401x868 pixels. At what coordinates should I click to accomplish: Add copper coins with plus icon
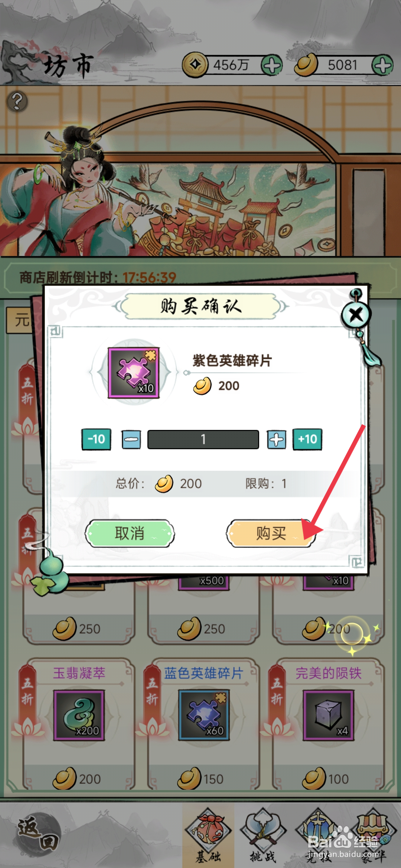272,65
